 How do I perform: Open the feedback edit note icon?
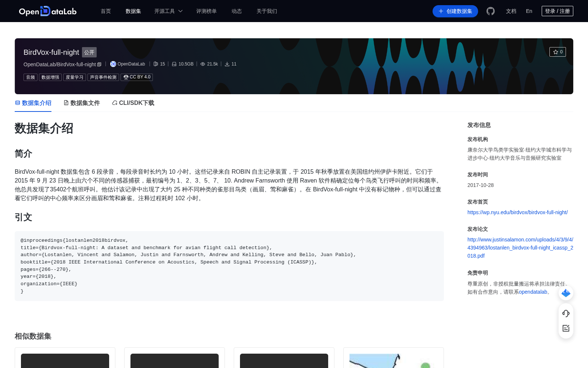click(566, 328)
